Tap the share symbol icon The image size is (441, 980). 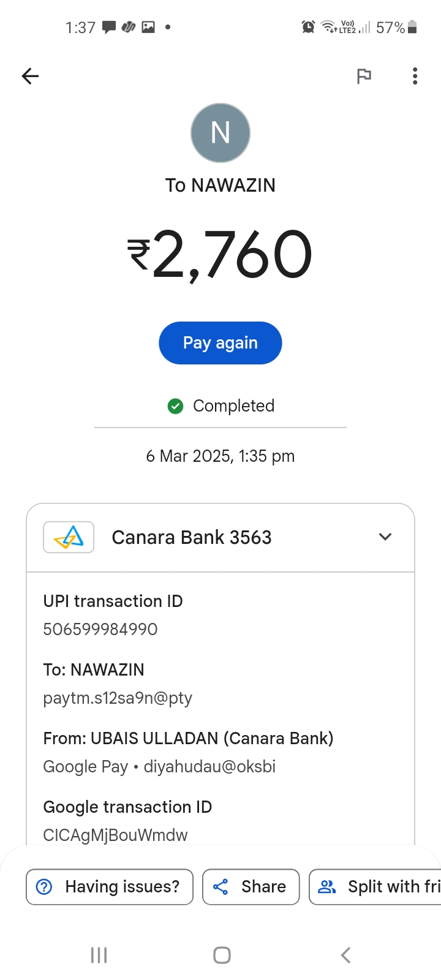click(221, 886)
